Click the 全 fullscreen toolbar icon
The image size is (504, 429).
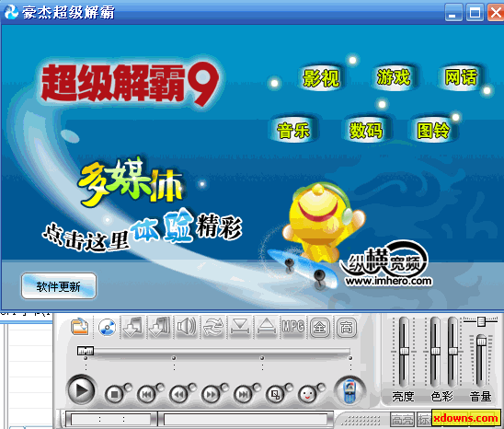tap(320, 328)
